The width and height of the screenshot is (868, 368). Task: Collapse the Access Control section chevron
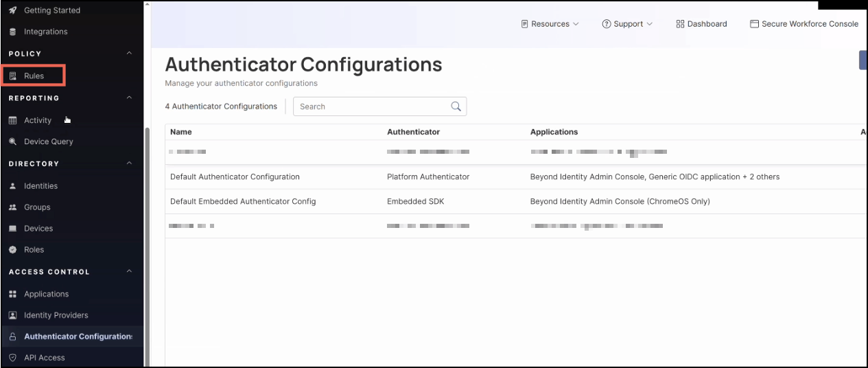click(130, 272)
